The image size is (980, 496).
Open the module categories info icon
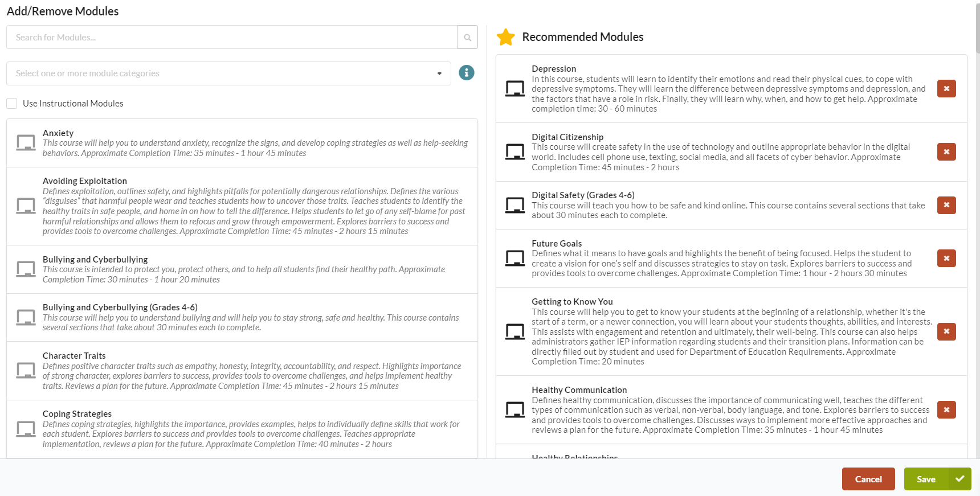(467, 73)
